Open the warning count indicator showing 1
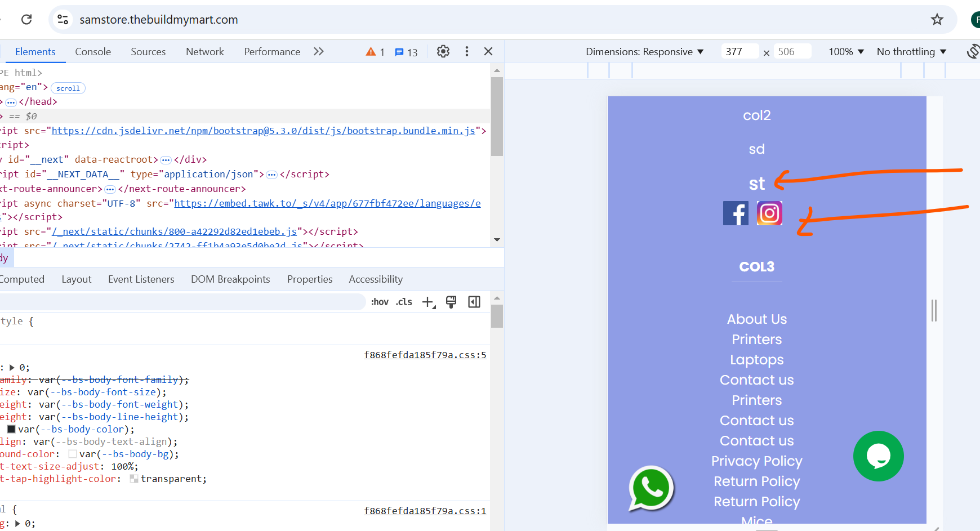 (375, 52)
